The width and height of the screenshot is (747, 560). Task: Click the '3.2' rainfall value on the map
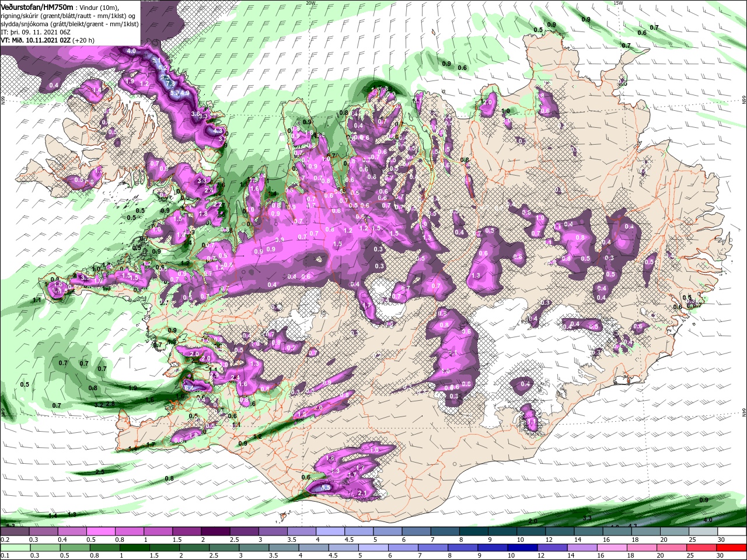(x=99, y=404)
